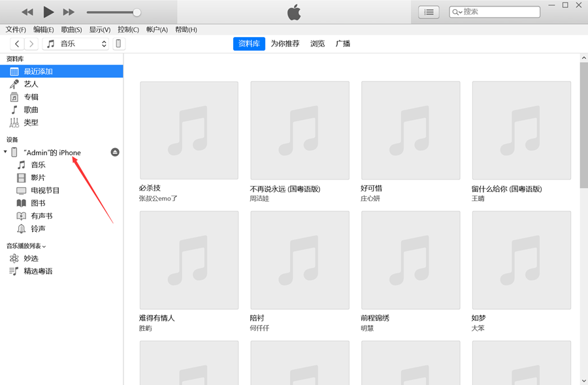Open the 妙选 playlist
Screen dimensions: 588x385
[x=31, y=258]
